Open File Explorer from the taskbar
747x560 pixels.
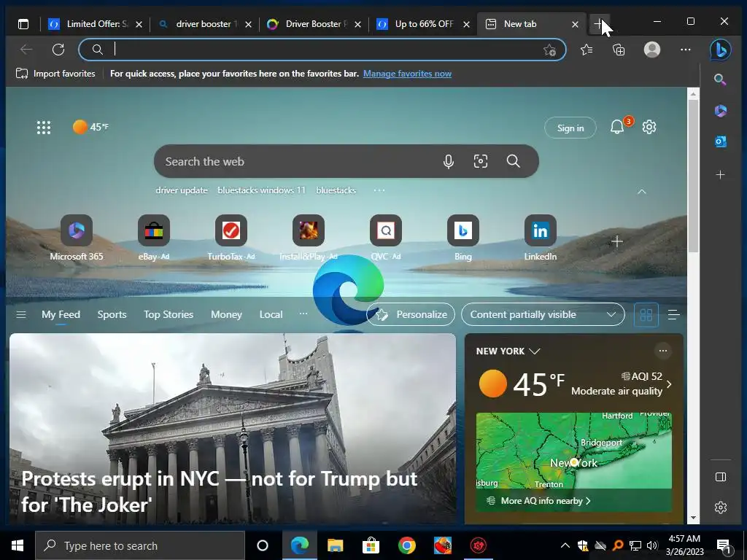(335, 545)
